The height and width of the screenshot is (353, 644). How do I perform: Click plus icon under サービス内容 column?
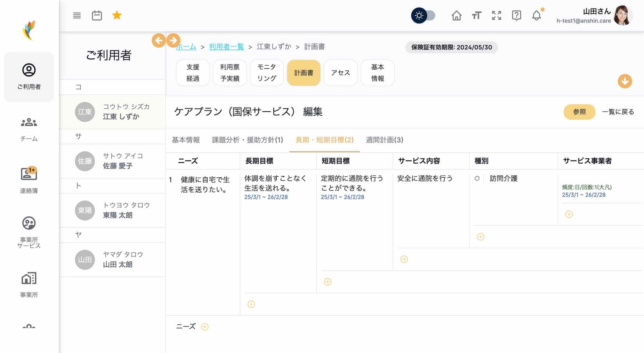[404, 260]
